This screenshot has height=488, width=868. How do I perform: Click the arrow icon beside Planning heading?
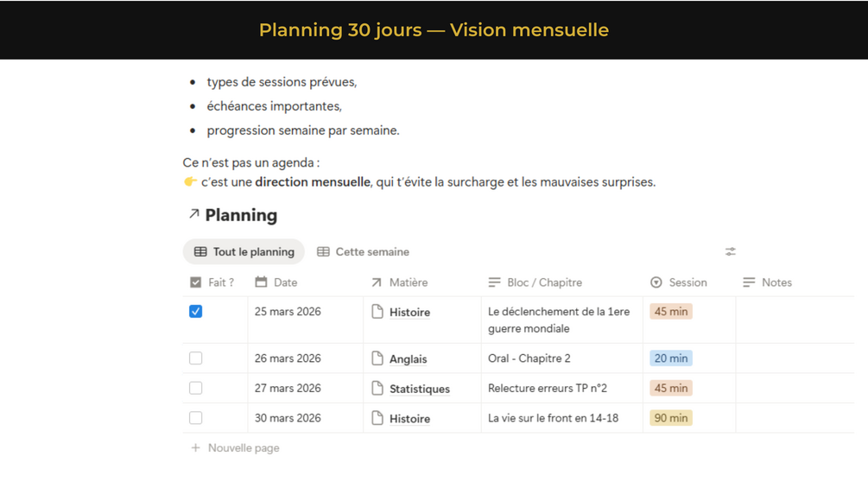click(x=193, y=214)
